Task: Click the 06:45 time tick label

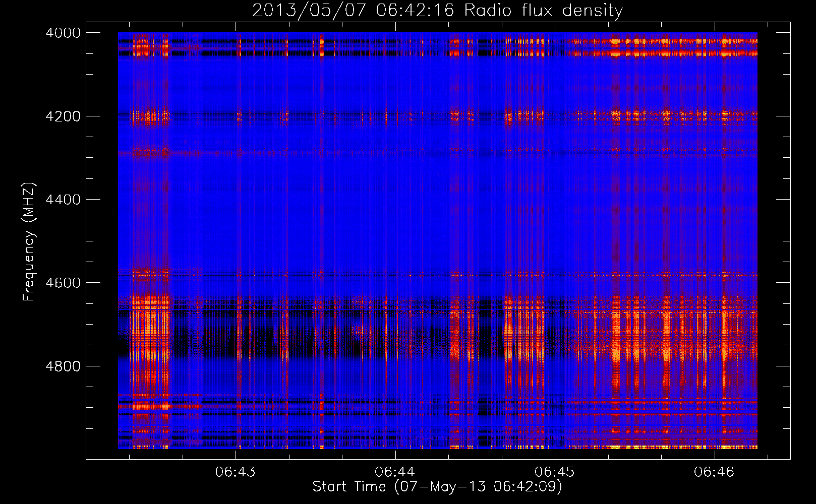Action: coord(555,472)
